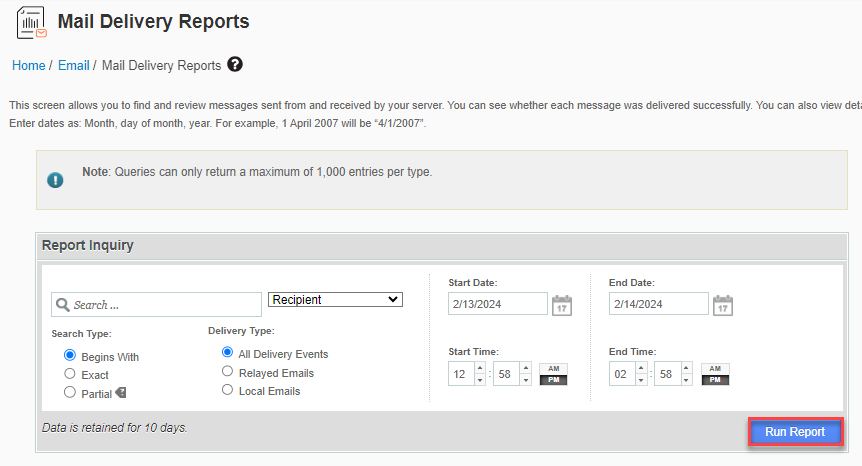Click the Start Time hour stepper
The width and height of the screenshot is (862, 466).
click(x=479, y=375)
